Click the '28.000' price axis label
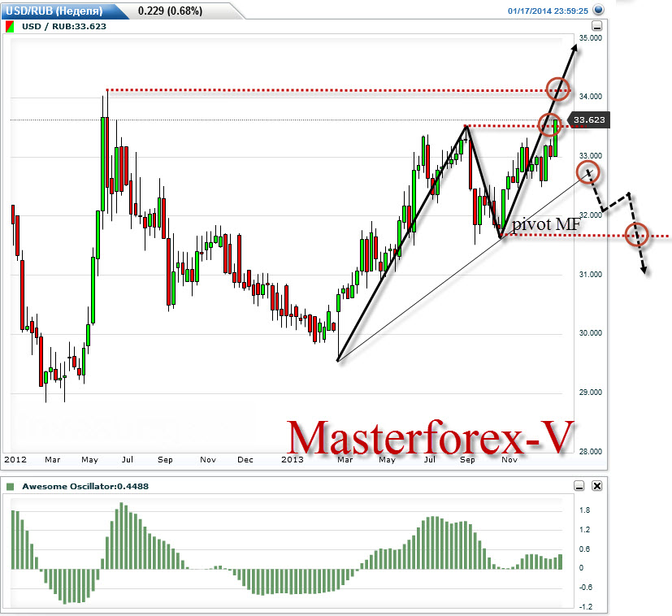The image size is (672, 616). point(591,451)
